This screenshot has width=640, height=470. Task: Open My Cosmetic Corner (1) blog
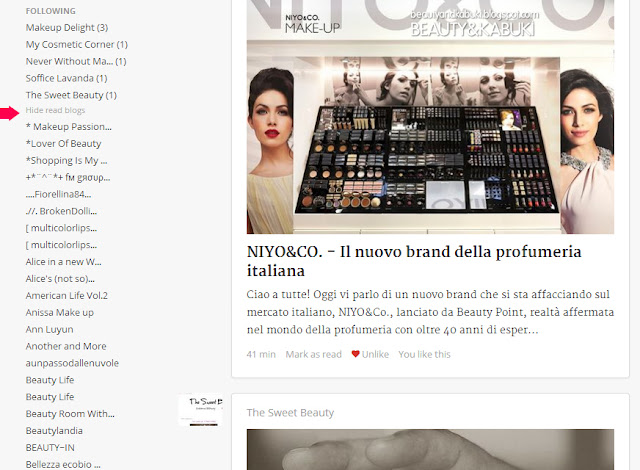[x=76, y=44]
